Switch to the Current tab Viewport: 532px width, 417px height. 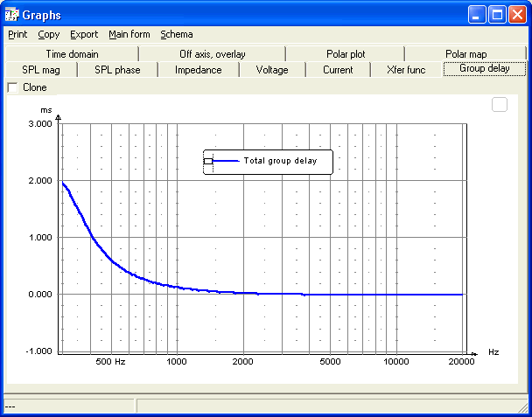coord(338,70)
